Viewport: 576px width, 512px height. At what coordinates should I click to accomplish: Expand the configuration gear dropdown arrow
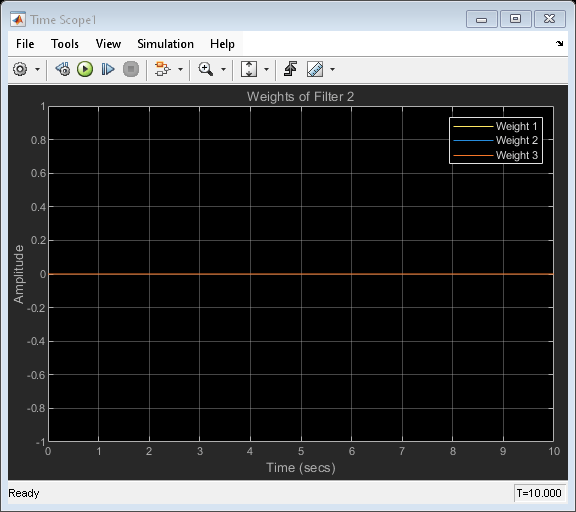[x=37, y=69]
